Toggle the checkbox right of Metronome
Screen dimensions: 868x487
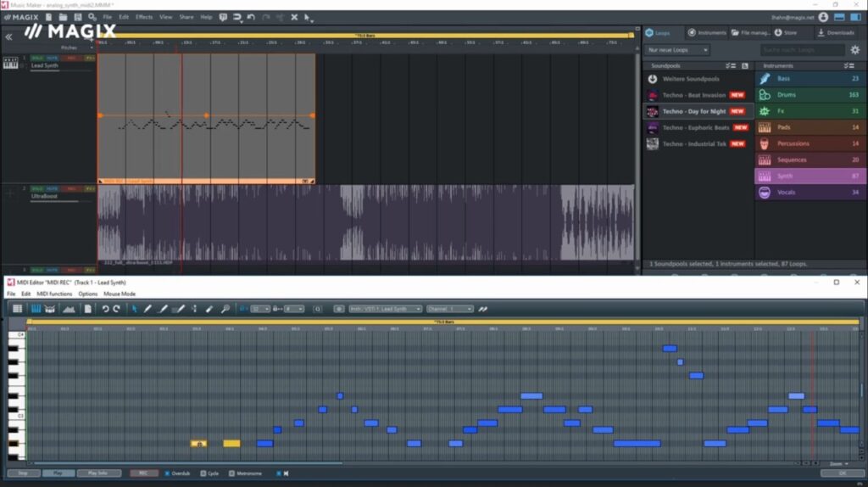pos(278,473)
